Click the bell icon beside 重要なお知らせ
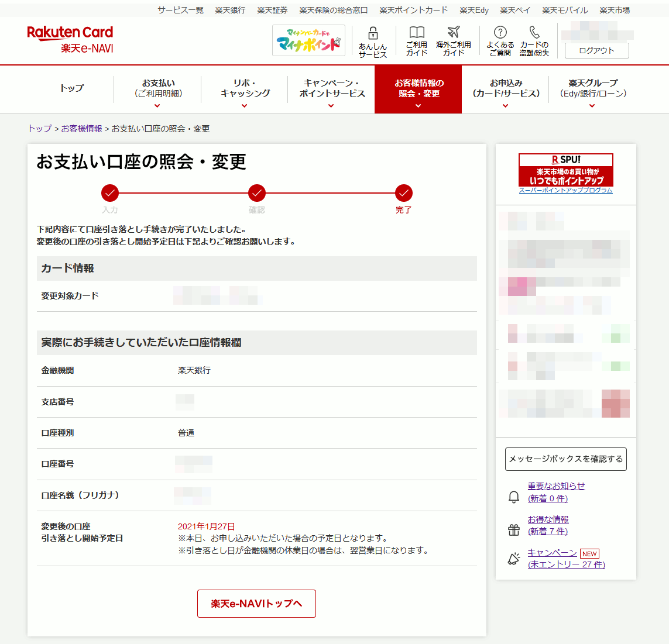 513,497
